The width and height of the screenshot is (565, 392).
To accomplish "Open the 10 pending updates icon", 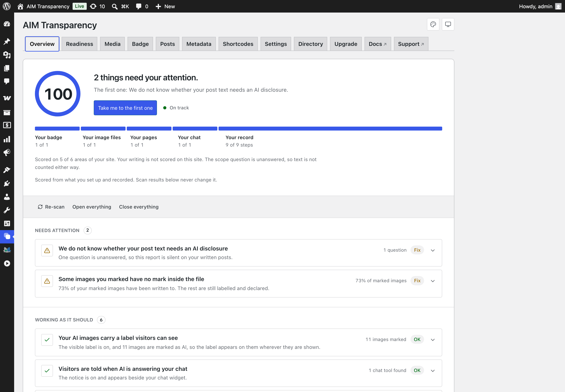I will pyautogui.click(x=93, y=6).
